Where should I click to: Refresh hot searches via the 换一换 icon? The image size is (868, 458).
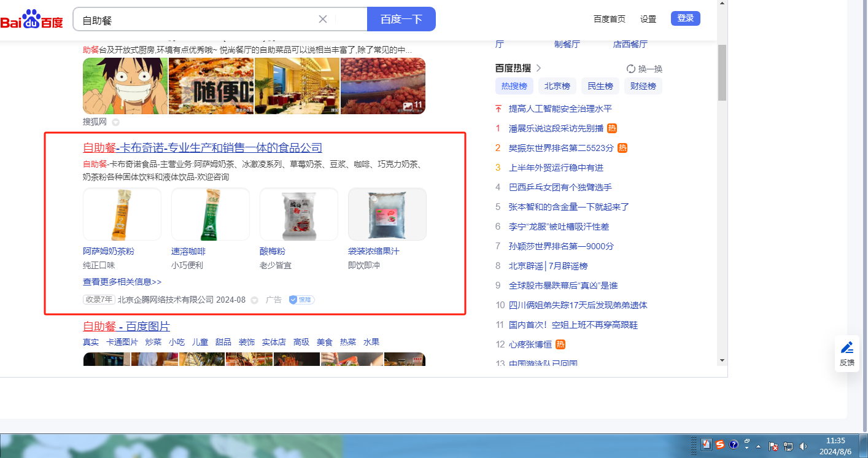click(x=631, y=69)
